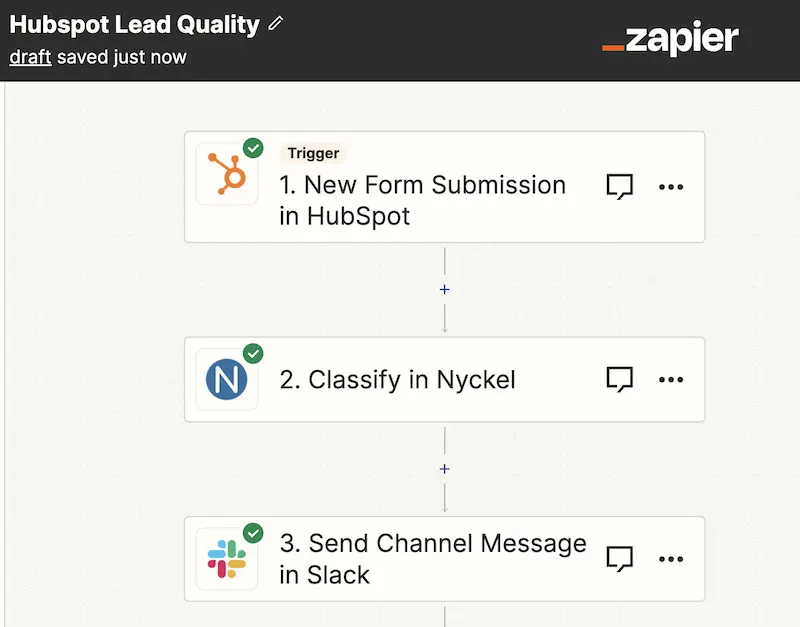Open the three-dot menu on the HubSpot trigger step
The image size is (800, 627).
(671, 187)
